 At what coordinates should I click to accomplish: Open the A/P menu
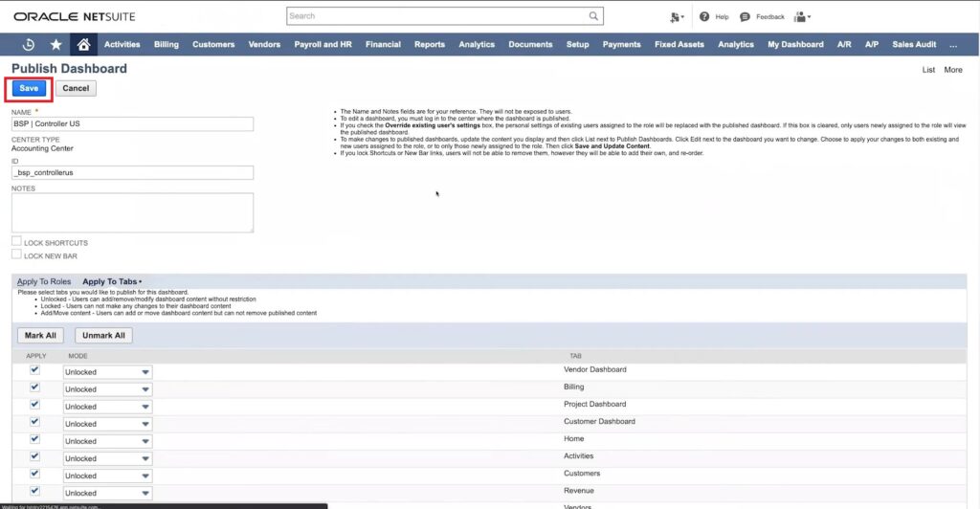pyautogui.click(x=872, y=44)
